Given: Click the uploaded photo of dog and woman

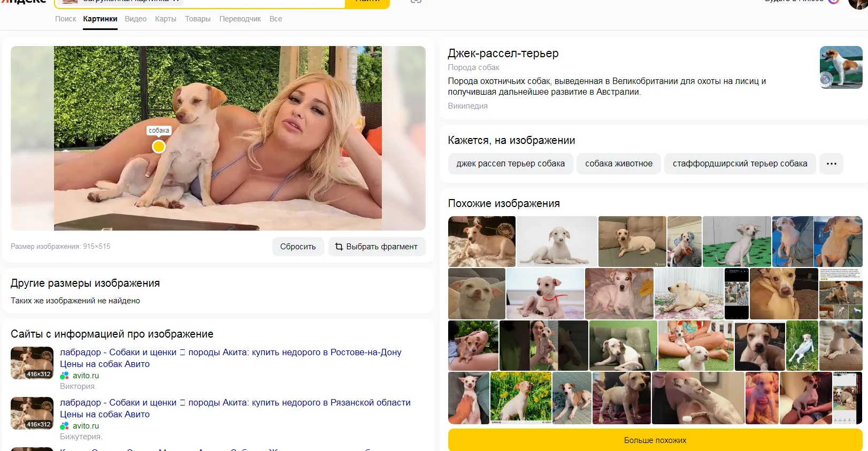Looking at the screenshot, I should (218, 138).
